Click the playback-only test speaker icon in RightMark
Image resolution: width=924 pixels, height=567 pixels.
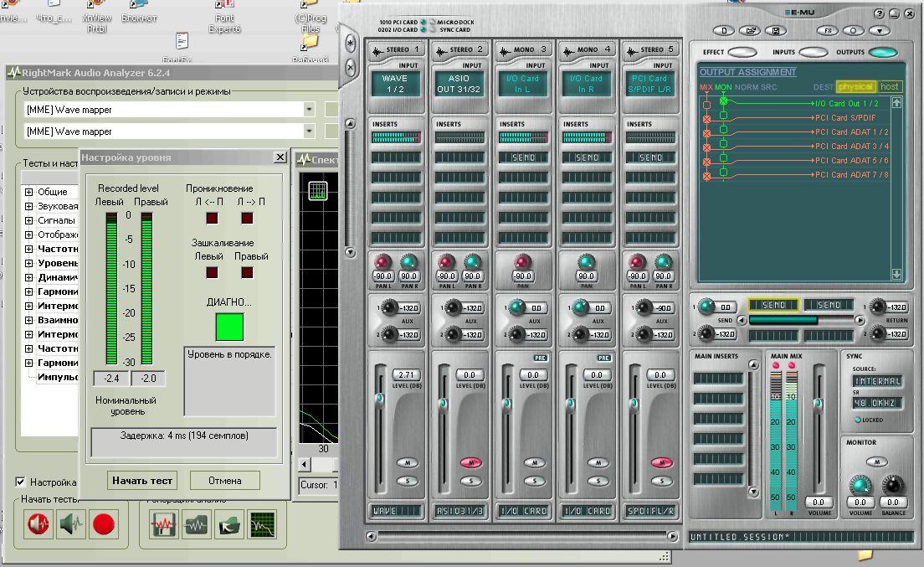pos(38,524)
